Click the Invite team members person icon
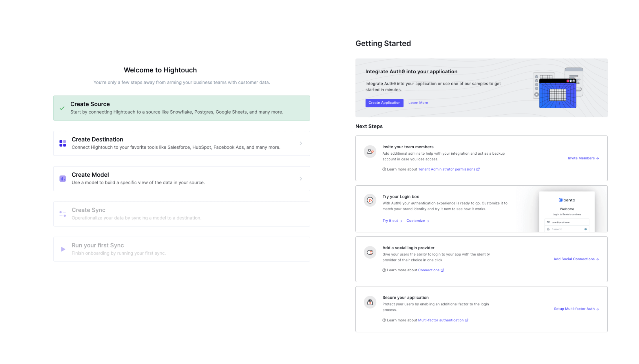This screenshot has height=364, width=639. pos(370,151)
